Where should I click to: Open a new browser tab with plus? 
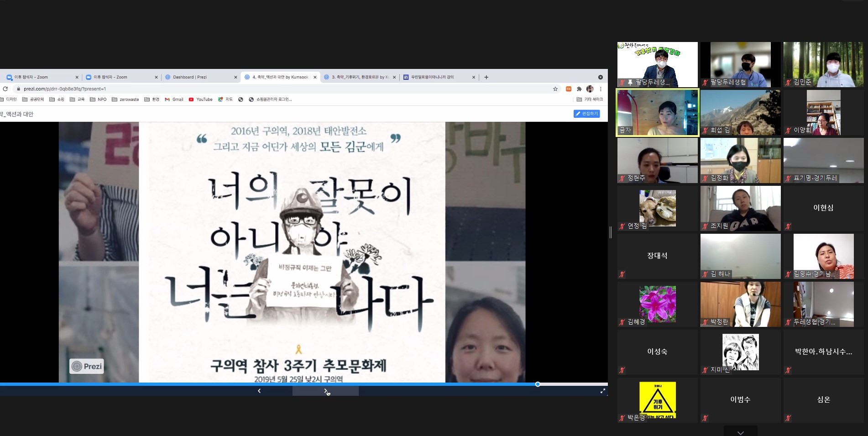(486, 77)
